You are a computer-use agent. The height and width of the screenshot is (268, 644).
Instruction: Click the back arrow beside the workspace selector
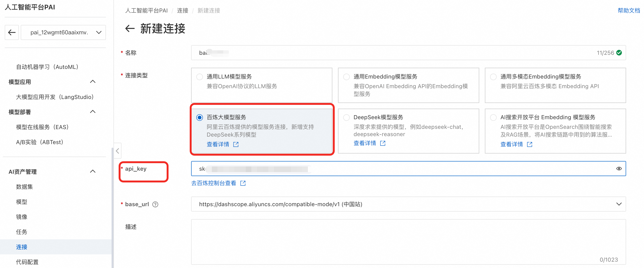pyautogui.click(x=12, y=32)
